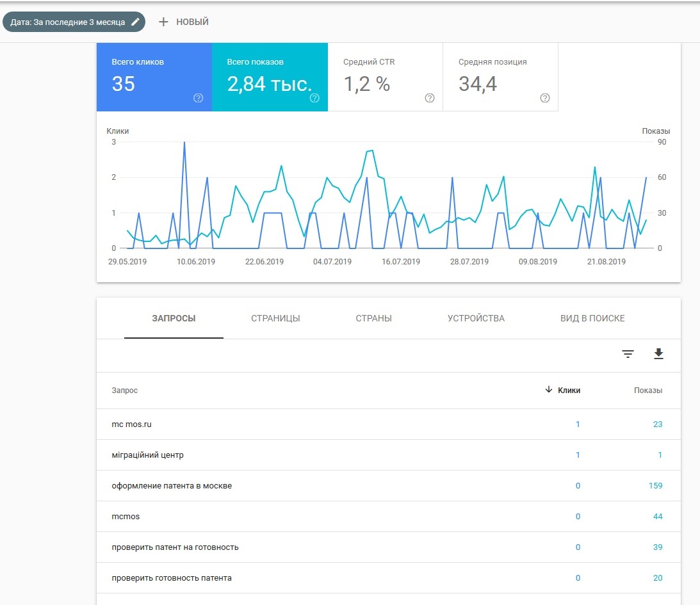Image resolution: width=700 pixels, height=605 pixels.
Task: Sort the table by Показы column
Action: (648, 390)
